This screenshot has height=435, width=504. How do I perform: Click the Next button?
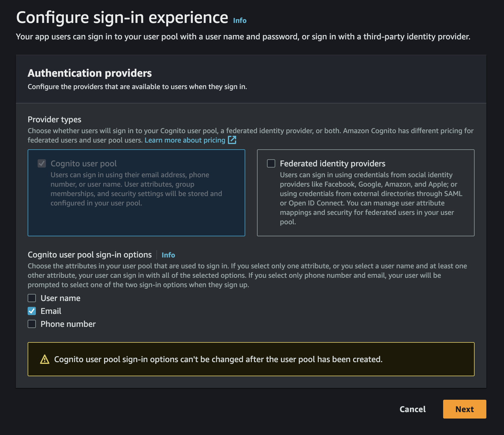point(464,409)
